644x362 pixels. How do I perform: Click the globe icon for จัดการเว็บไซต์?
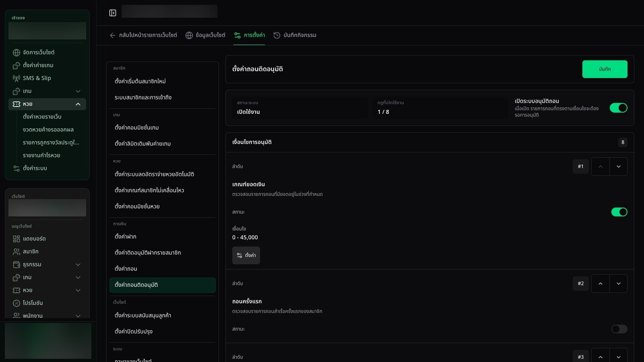coord(17,53)
